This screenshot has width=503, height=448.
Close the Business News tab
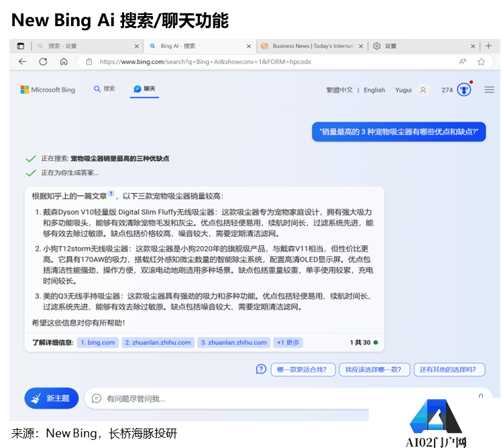tap(361, 46)
